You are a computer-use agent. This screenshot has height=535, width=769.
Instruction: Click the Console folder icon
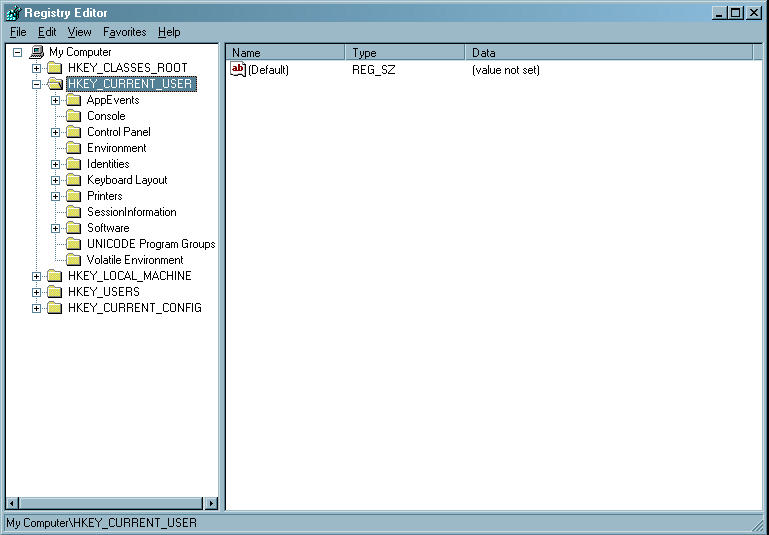74,116
